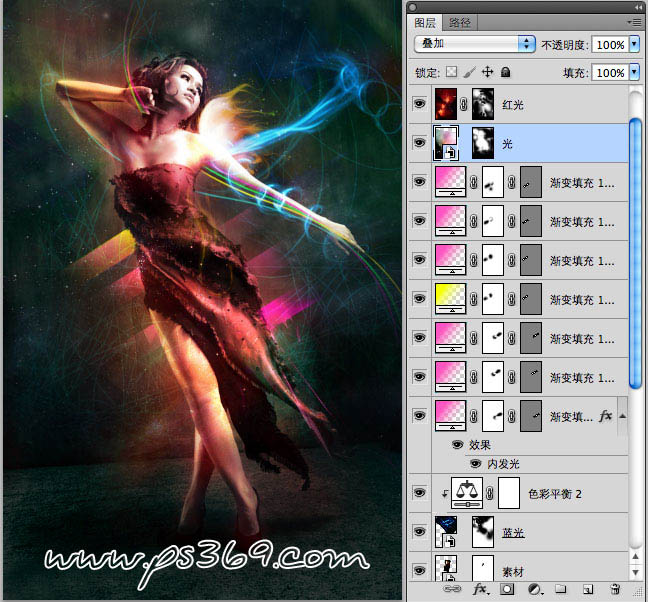Click the 光 smart object thumbnail

pyautogui.click(x=446, y=143)
